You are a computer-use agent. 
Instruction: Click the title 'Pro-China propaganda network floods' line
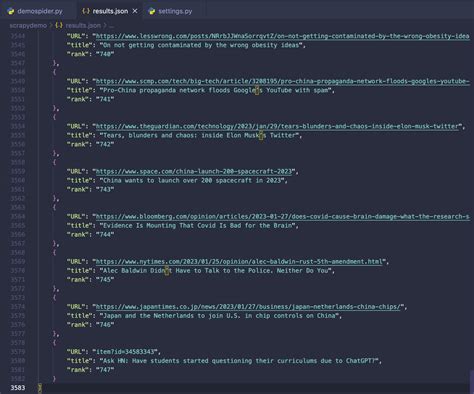(x=215, y=90)
